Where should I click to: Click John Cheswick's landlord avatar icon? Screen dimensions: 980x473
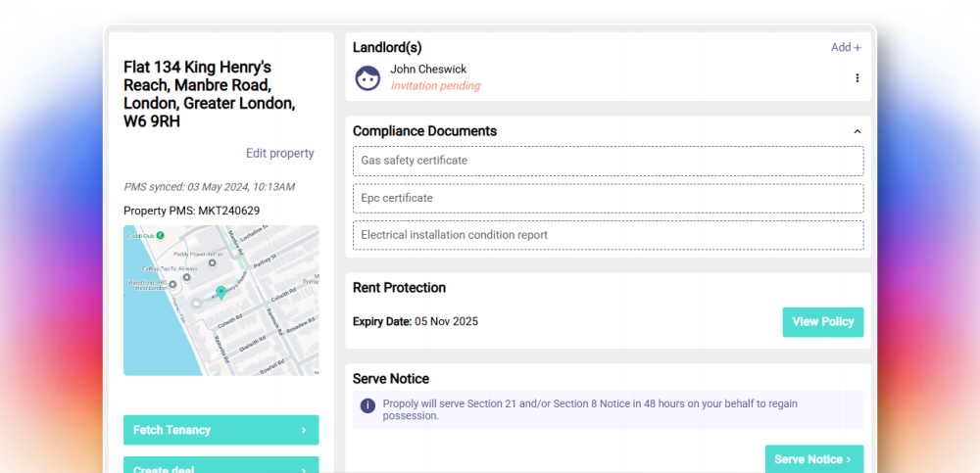click(x=367, y=78)
